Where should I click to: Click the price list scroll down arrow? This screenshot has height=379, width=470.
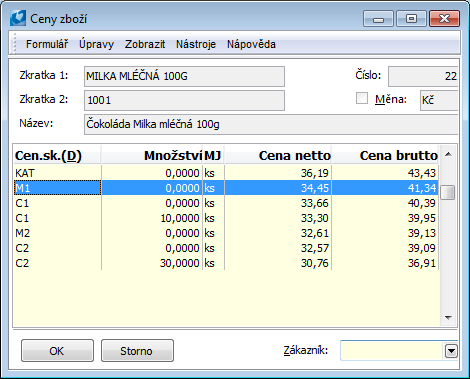point(448,318)
